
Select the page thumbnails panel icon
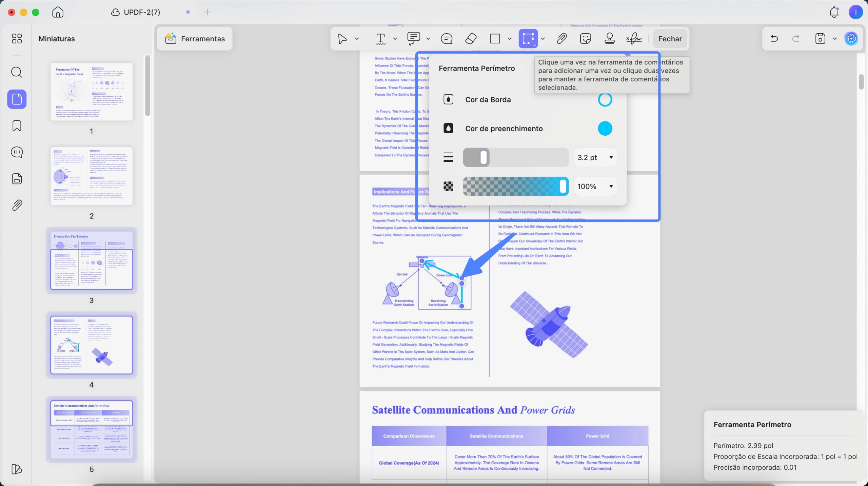17,99
